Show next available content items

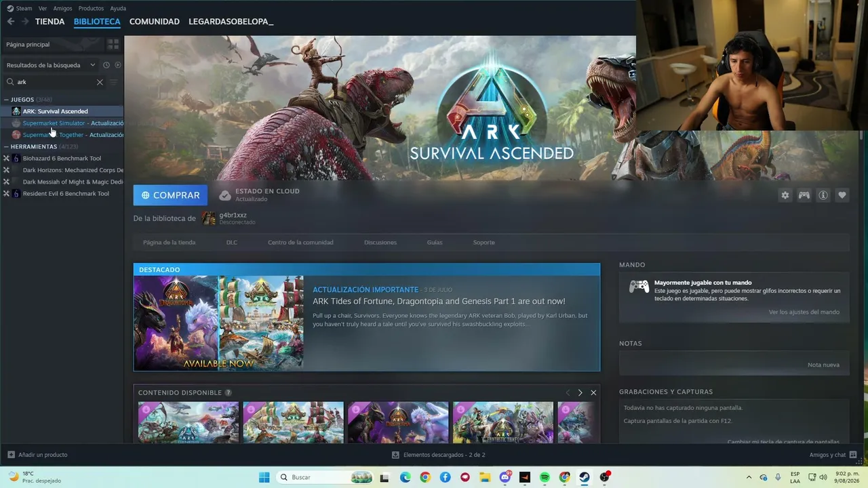pos(580,392)
